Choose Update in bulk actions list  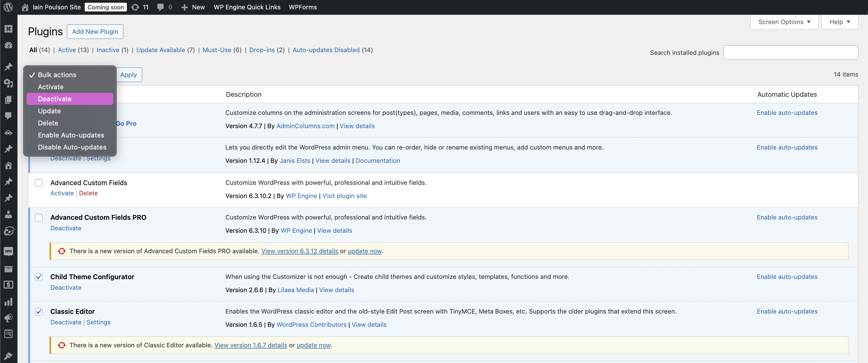tap(70, 111)
